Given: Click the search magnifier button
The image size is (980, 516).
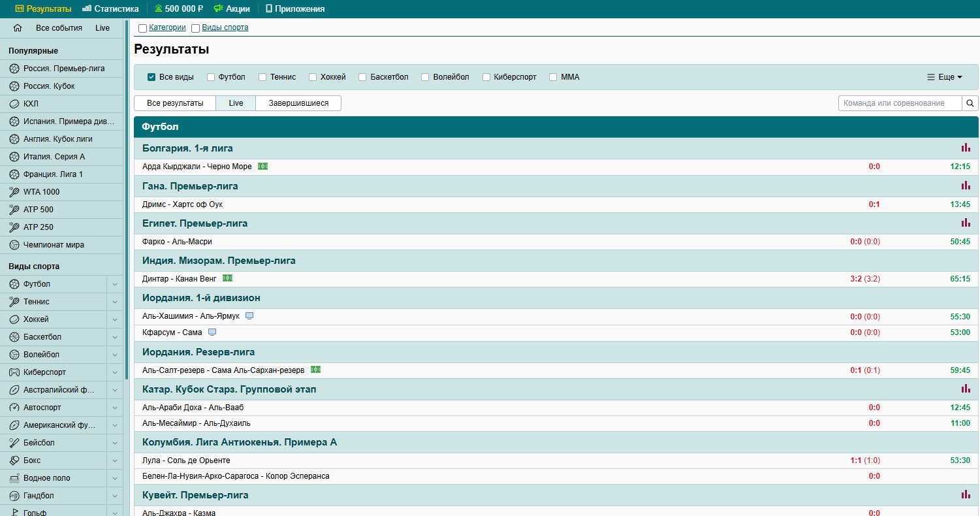Looking at the screenshot, I should point(970,103).
